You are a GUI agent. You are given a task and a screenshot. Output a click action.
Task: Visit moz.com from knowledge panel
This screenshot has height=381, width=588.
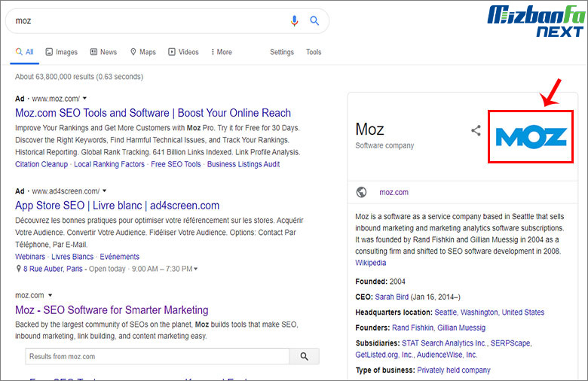[394, 192]
